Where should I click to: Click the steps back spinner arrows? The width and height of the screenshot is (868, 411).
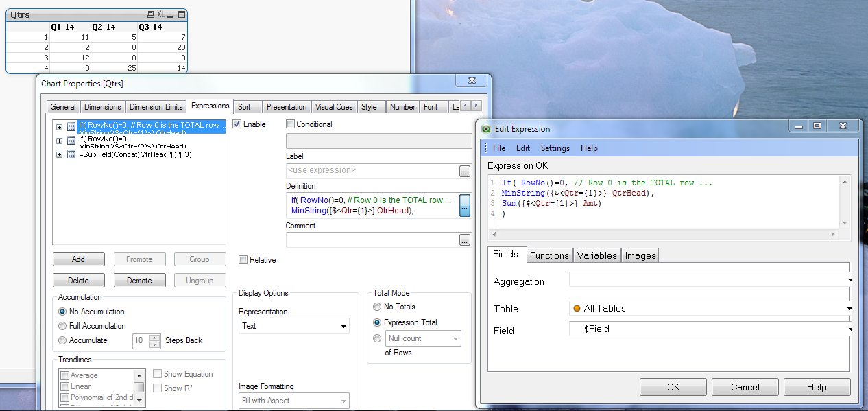point(154,340)
